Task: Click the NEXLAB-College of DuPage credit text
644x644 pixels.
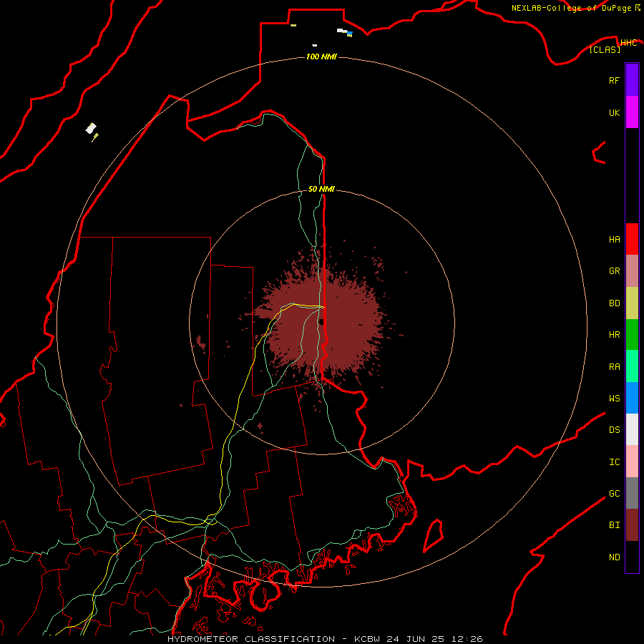Action: point(571,8)
